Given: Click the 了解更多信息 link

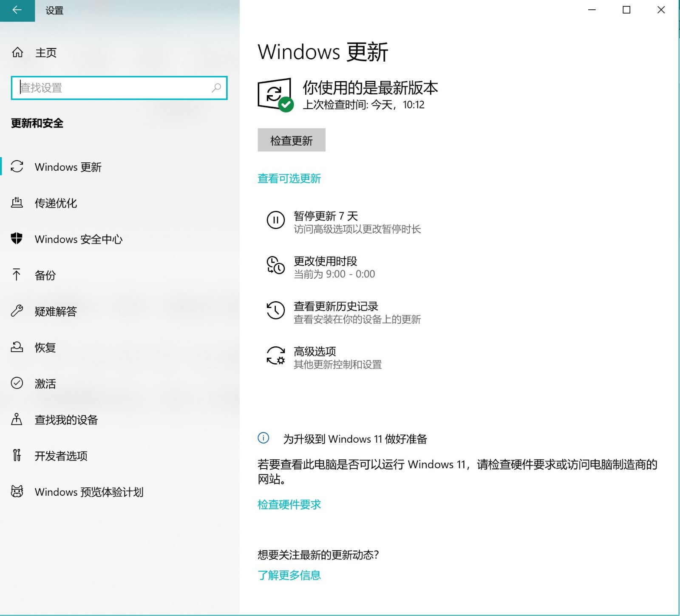Looking at the screenshot, I should click(x=289, y=575).
